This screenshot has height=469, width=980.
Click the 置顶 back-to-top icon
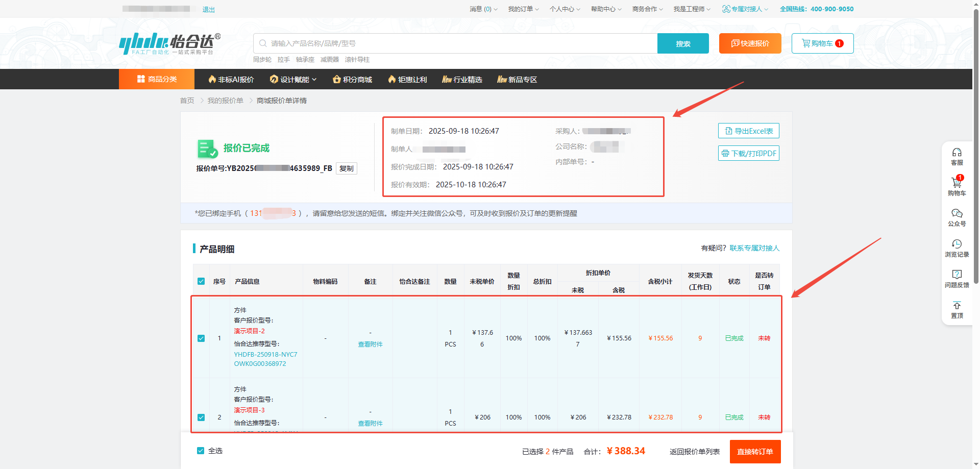(x=957, y=306)
